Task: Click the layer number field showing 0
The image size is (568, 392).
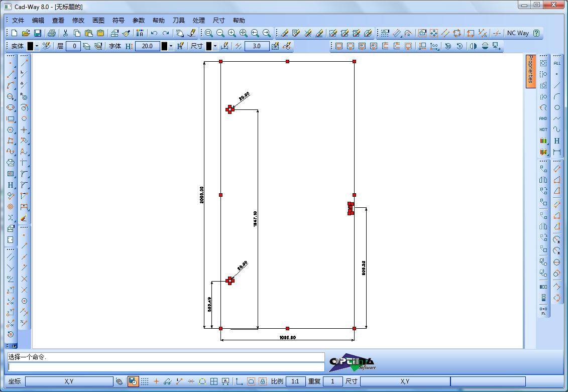Action: point(73,46)
